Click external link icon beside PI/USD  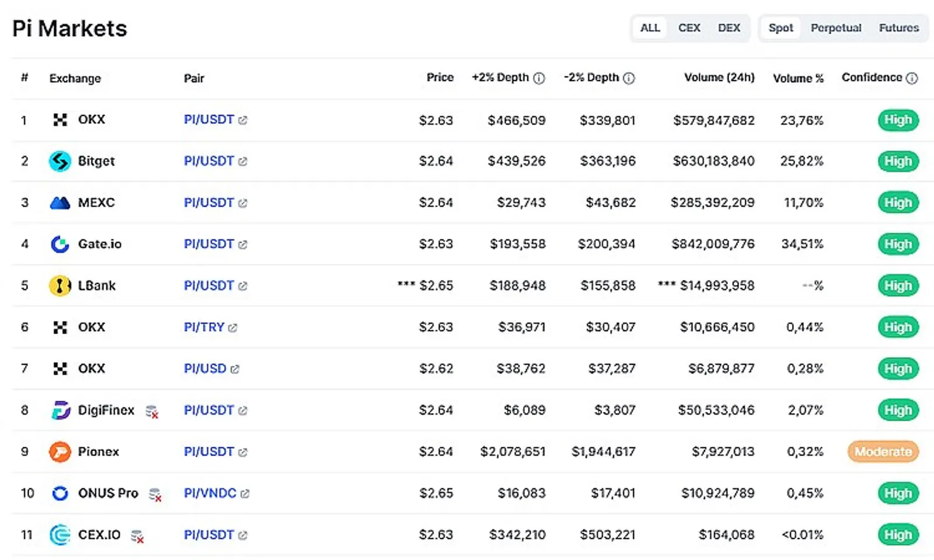point(235,369)
